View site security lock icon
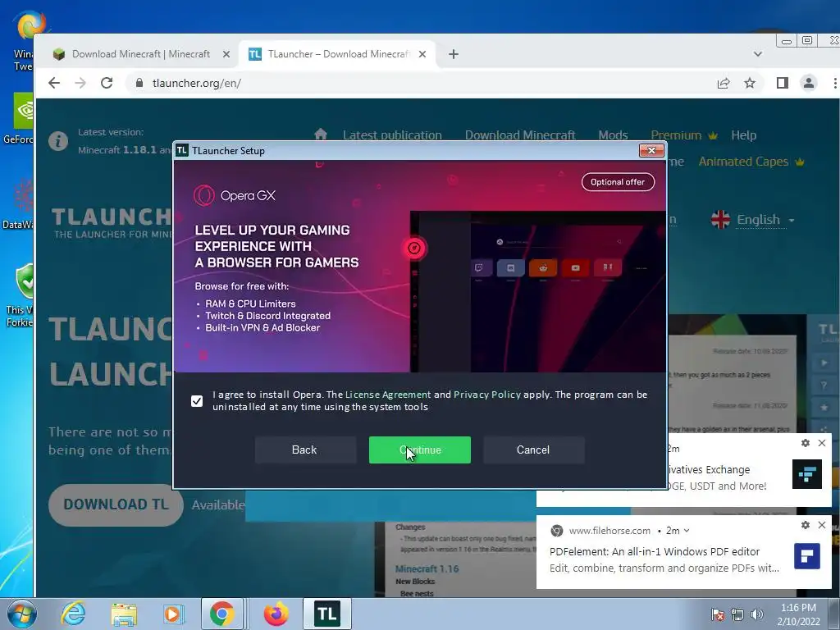The image size is (840, 630). click(x=139, y=83)
